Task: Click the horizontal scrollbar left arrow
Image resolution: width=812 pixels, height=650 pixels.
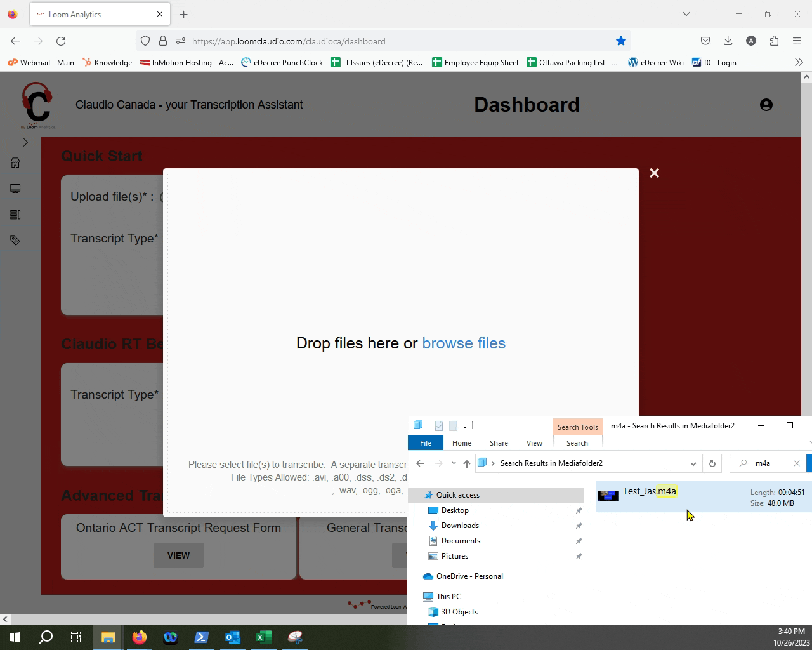Action: (5, 619)
